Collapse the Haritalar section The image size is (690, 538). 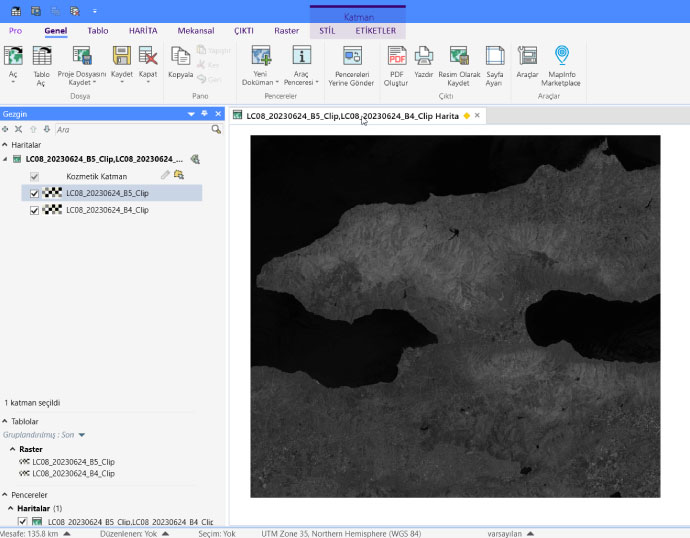click(5, 145)
